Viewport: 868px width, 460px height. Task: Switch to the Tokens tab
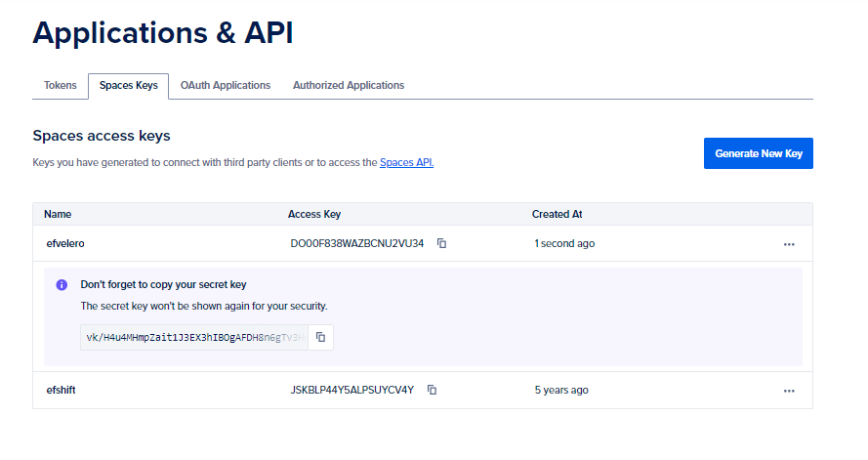pyautogui.click(x=60, y=86)
